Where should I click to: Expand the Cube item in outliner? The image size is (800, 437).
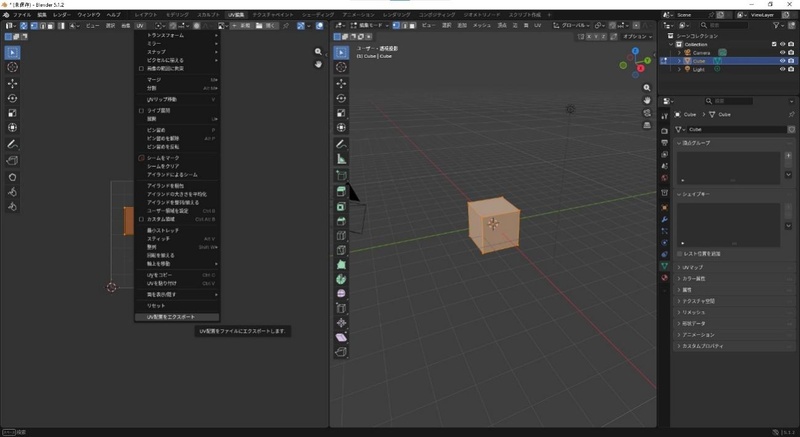click(679, 61)
